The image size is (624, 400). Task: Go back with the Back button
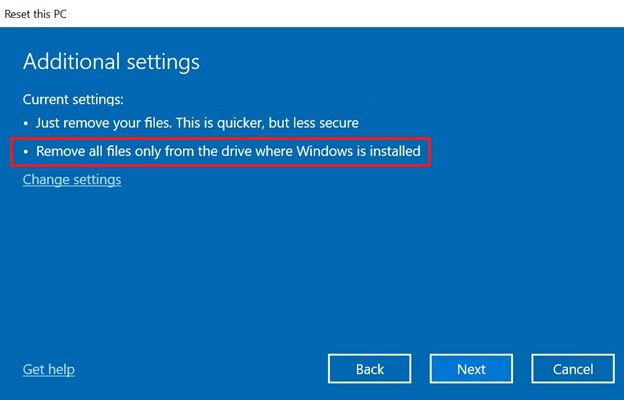(x=369, y=369)
